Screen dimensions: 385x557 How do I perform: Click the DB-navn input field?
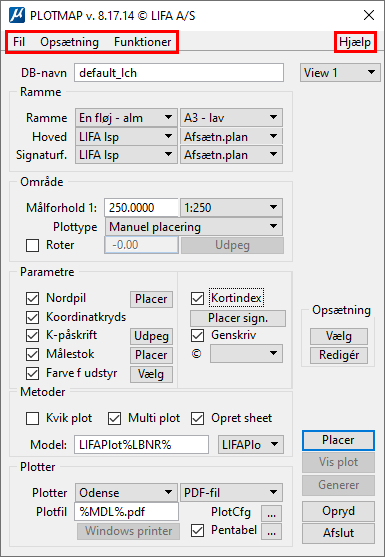click(x=179, y=73)
